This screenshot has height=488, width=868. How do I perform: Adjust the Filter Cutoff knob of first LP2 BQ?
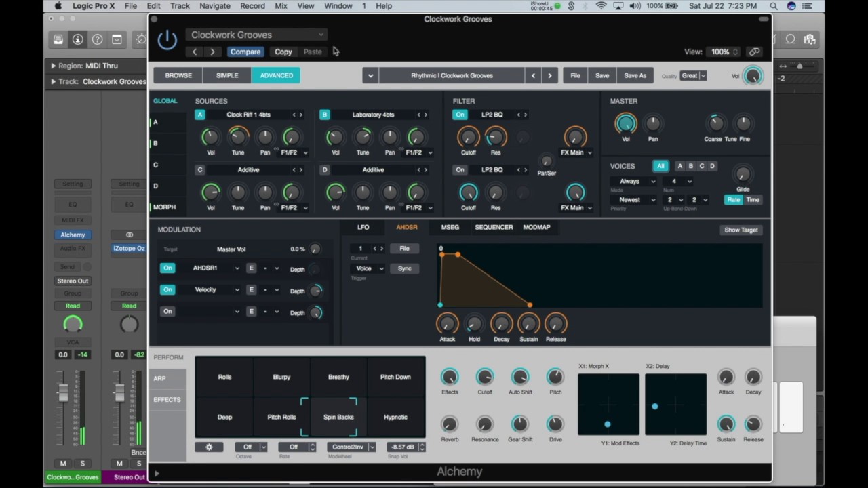(x=468, y=136)
